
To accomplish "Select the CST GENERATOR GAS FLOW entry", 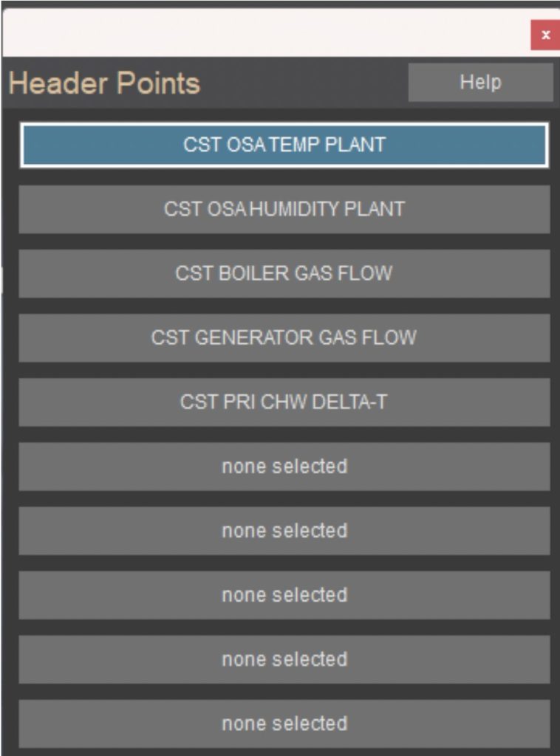I will 284,337.
